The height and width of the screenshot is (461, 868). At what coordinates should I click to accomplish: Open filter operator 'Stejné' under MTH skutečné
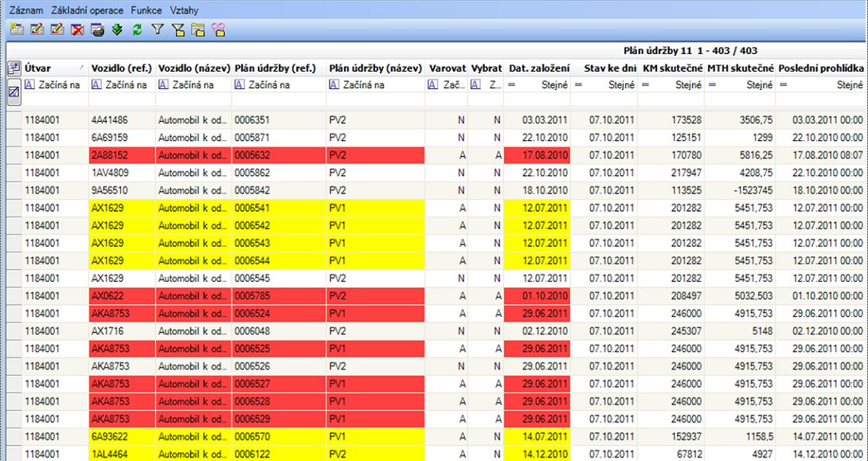740,85
